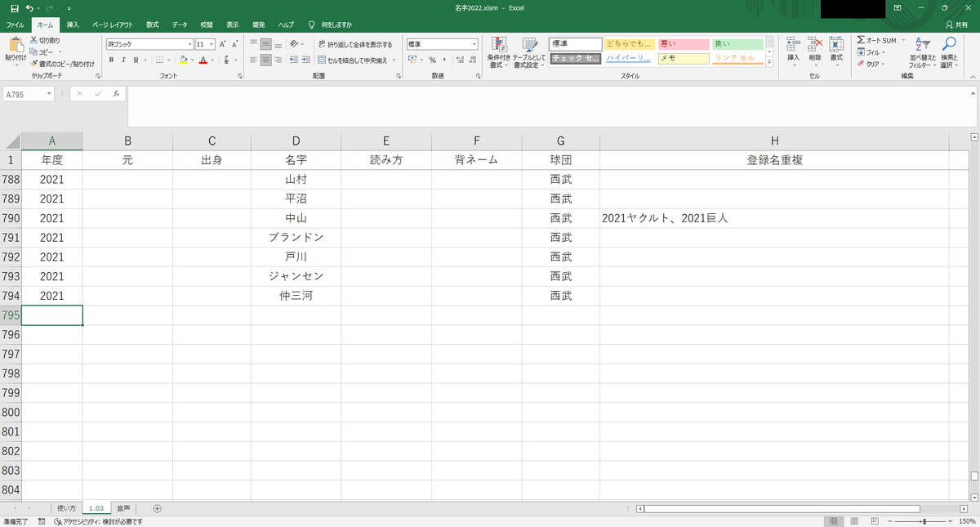The width and height of the screenshot is (980, 527).
Task: Open the ファイル tab
Action: pyautogui.click(x=15, y=25)
